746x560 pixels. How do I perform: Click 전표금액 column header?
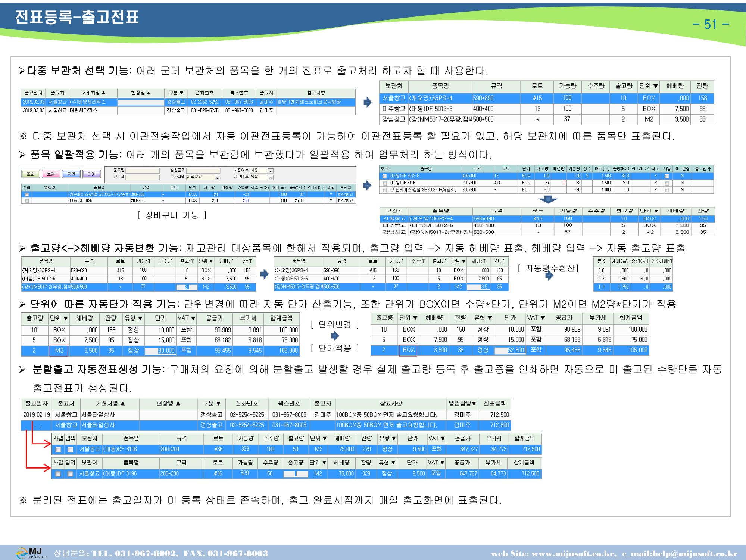(494, 404)
